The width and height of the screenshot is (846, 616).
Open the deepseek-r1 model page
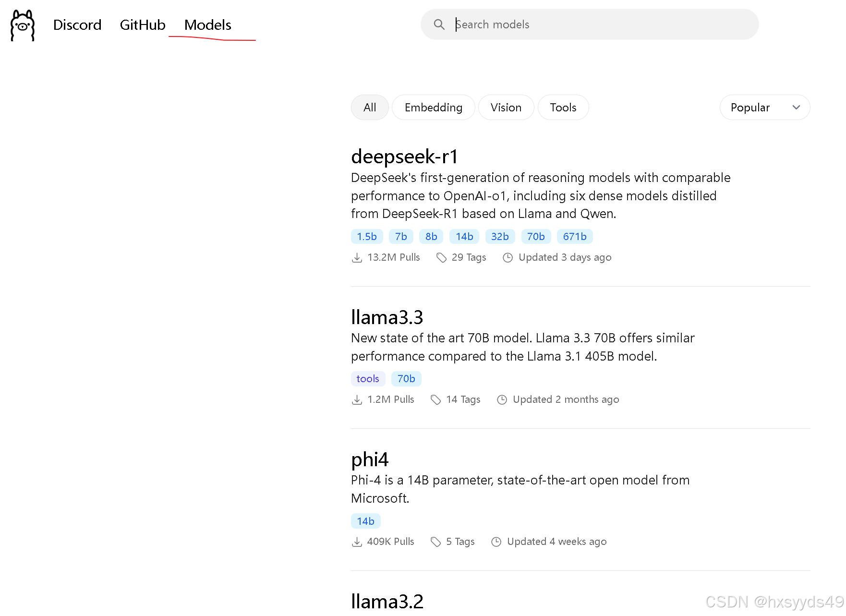[404, 157]
